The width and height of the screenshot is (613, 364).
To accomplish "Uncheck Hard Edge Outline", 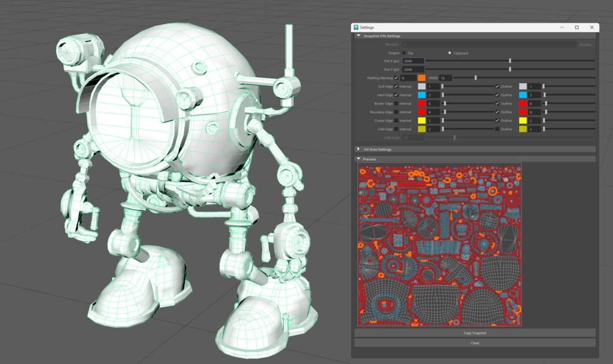I will pos(497,95).
